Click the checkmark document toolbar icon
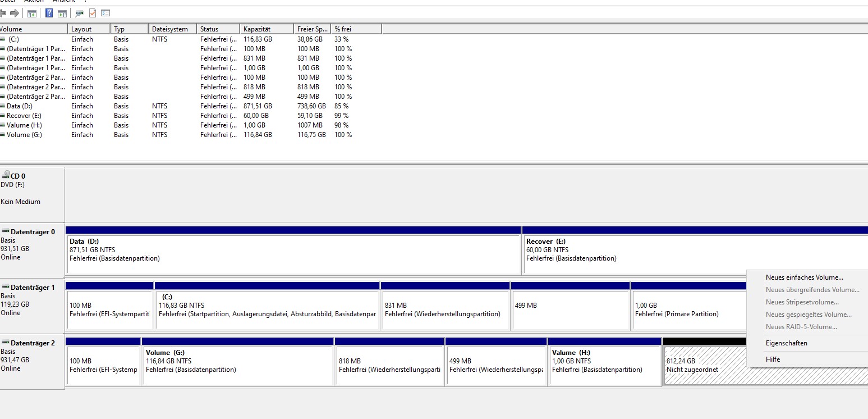The width and height of the screenshot is (868, 419). [x=93, y=13]
